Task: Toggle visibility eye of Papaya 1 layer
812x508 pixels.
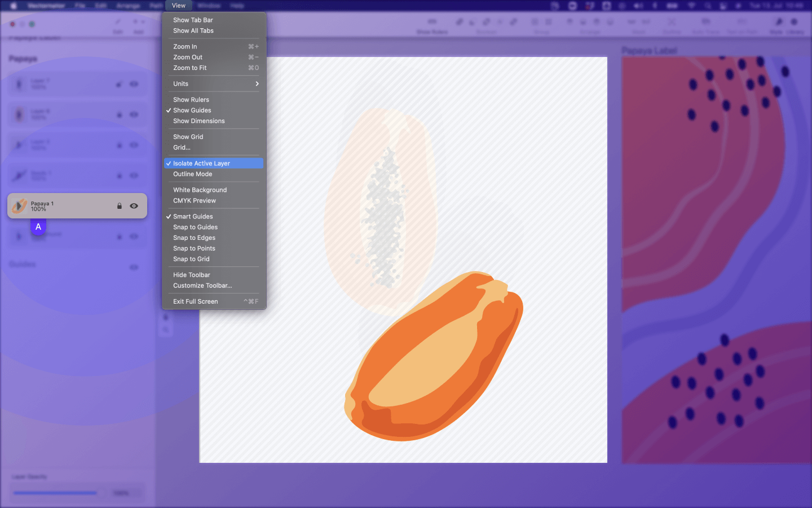Action: click(134, 206)
